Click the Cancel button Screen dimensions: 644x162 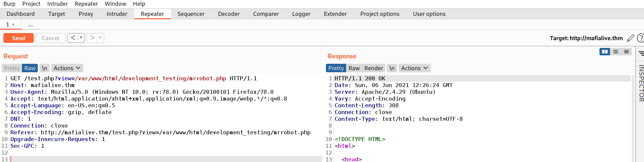coord(51,38)
